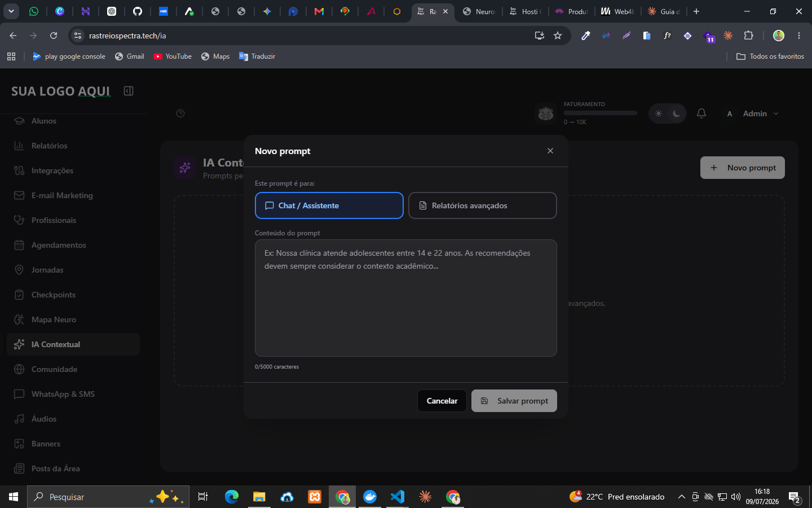812x508 pixels.
Task: Close the Novo prompt dialog
Action: (x=550, y=151)
